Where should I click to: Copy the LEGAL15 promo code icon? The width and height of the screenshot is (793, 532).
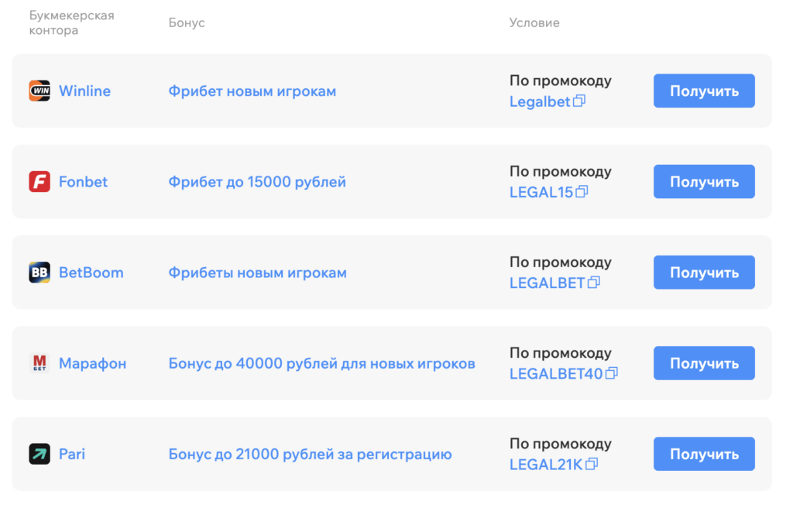[582, 192]
